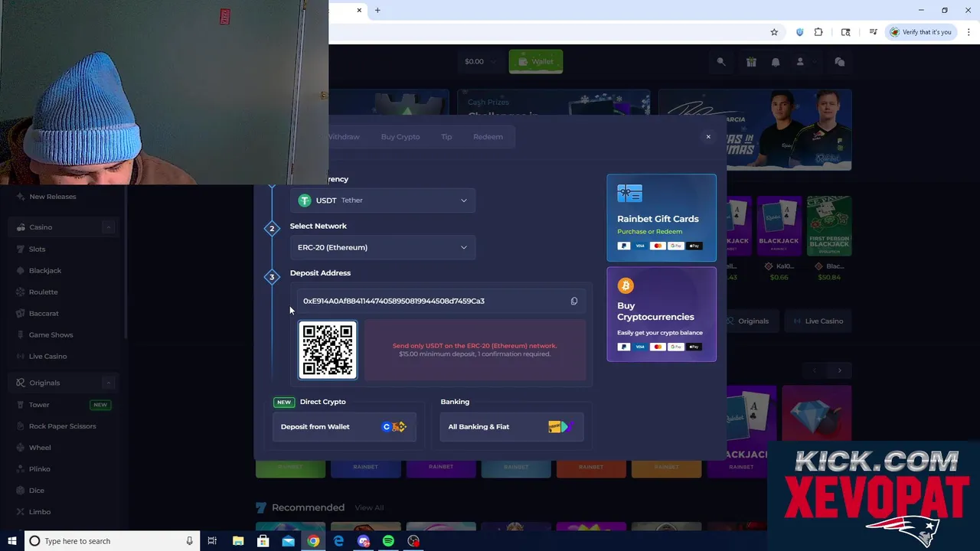Close the wallet dialog with X
980x551 pixels.
708,137
